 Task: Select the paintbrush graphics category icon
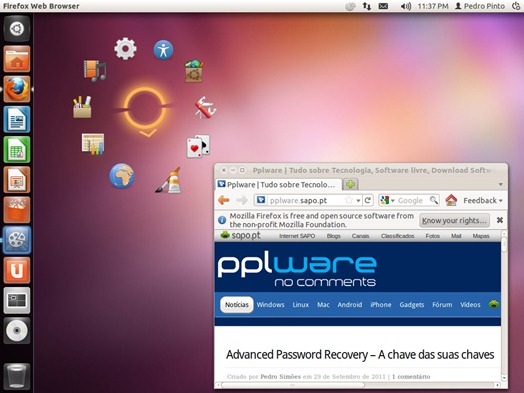[x=169, y=180]
